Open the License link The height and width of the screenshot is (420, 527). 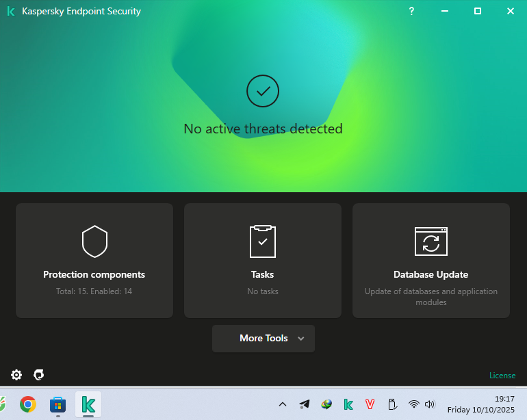502,376
